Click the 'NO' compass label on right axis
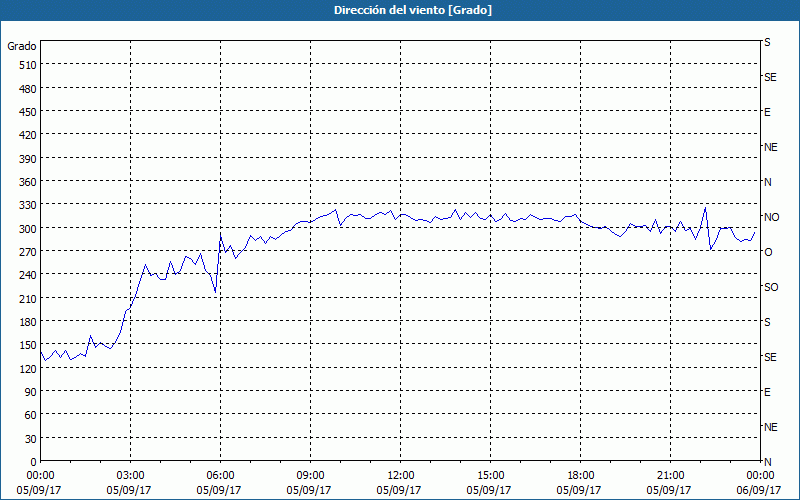Image resolution: width=800 pixels, height=500 pixels. pyautogui.click(x=771, y=217)
